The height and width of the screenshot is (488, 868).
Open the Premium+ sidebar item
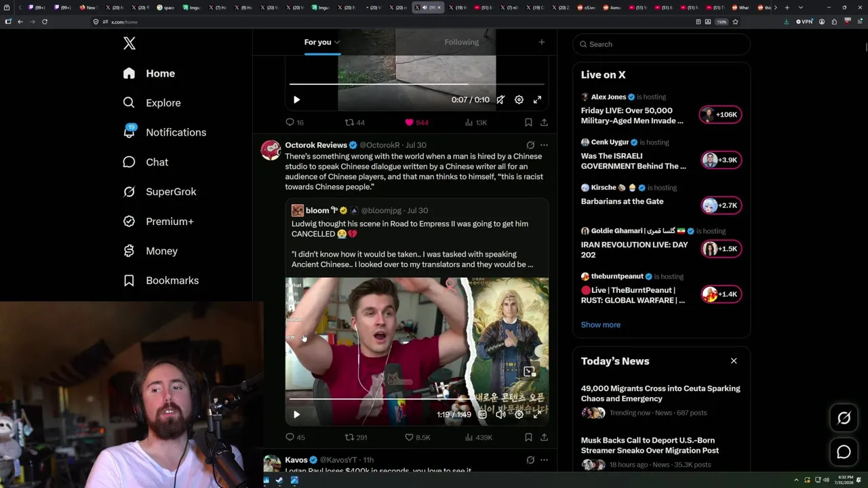click(x=158, y=222)
